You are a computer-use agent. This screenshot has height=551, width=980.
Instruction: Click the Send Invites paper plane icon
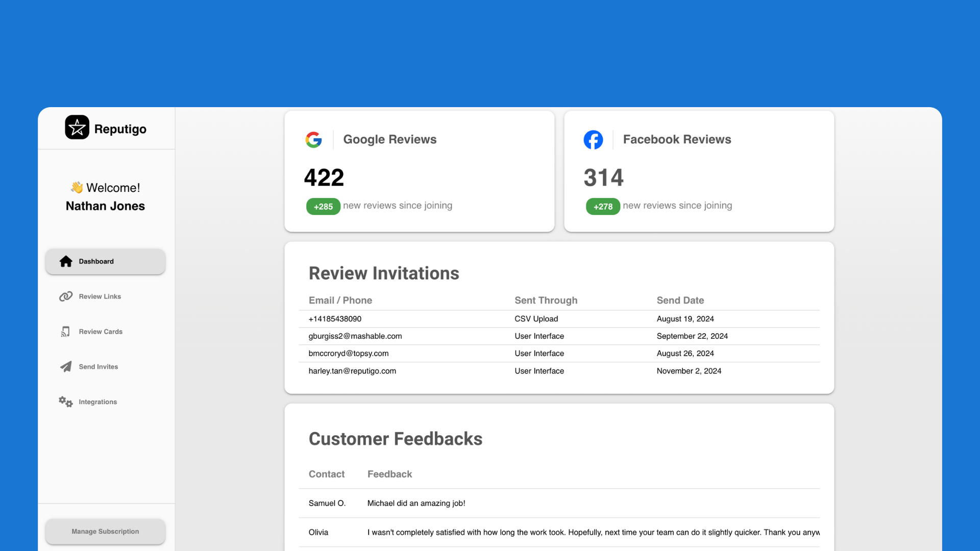pos(66,367)
